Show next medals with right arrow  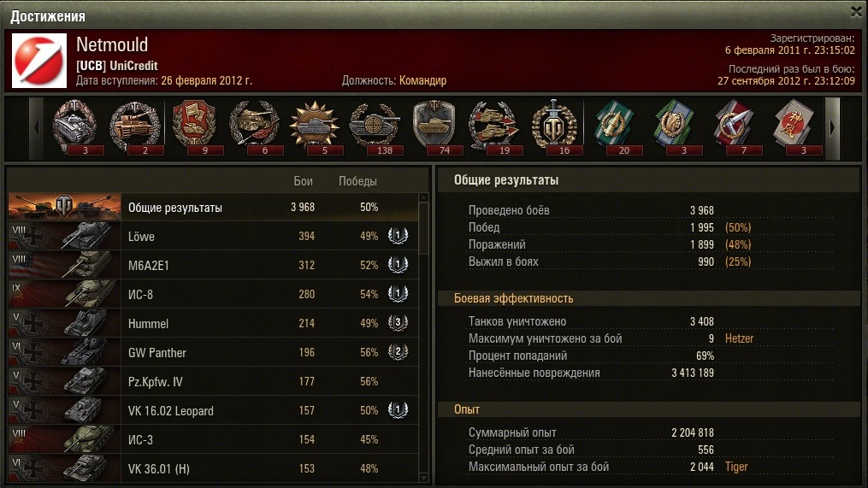pos(832,128)
